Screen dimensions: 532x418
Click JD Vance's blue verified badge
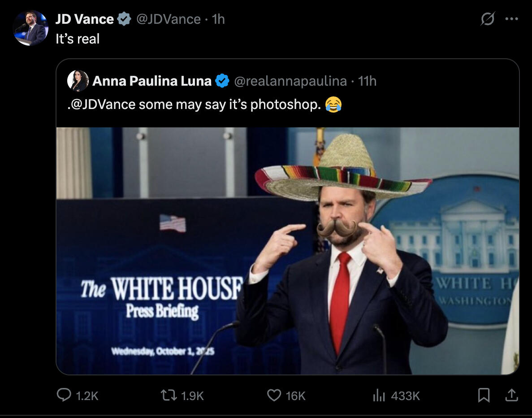(124, 19)
